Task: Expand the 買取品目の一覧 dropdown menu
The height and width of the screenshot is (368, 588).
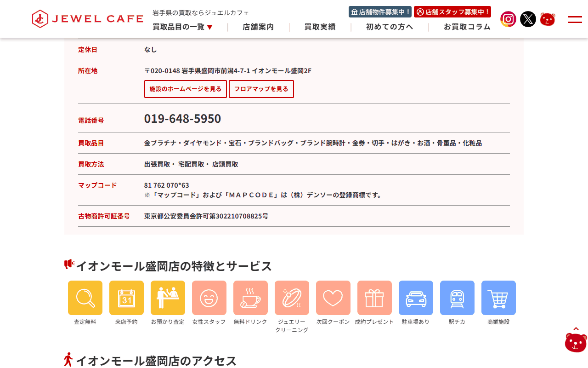Action: pos(183,27)
